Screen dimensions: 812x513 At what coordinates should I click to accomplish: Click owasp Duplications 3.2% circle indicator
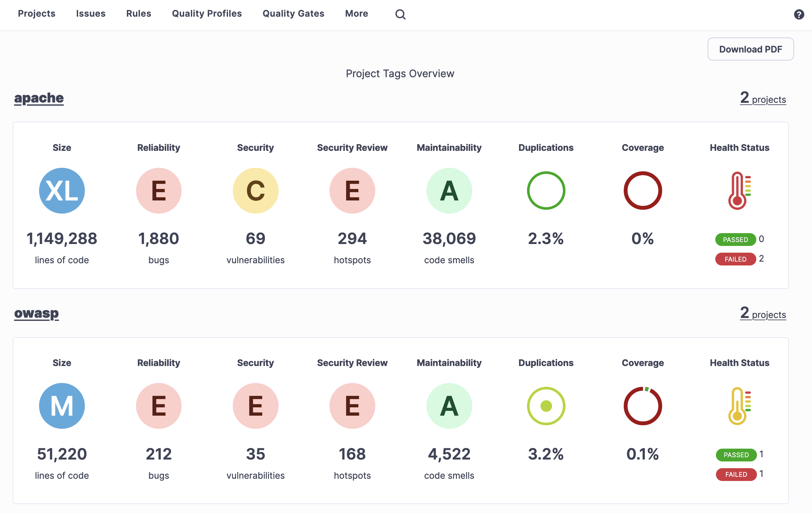tap(546, 406)
